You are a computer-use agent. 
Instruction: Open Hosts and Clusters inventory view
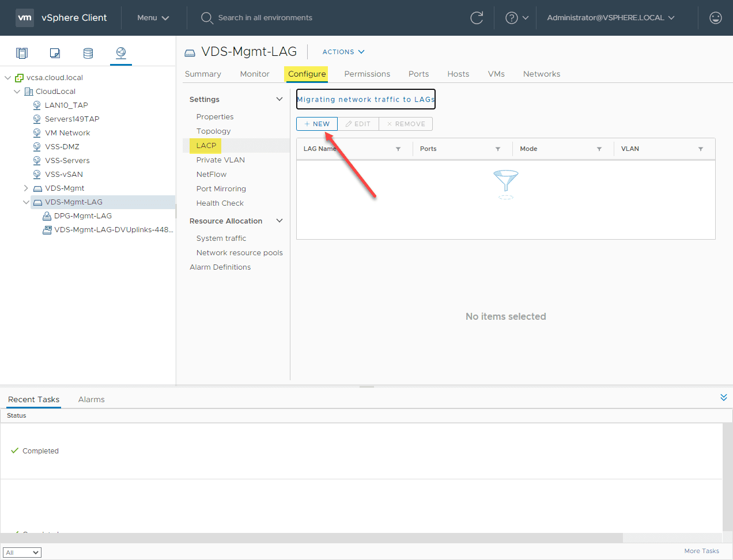pyautogui.click(x=22, y=53)
